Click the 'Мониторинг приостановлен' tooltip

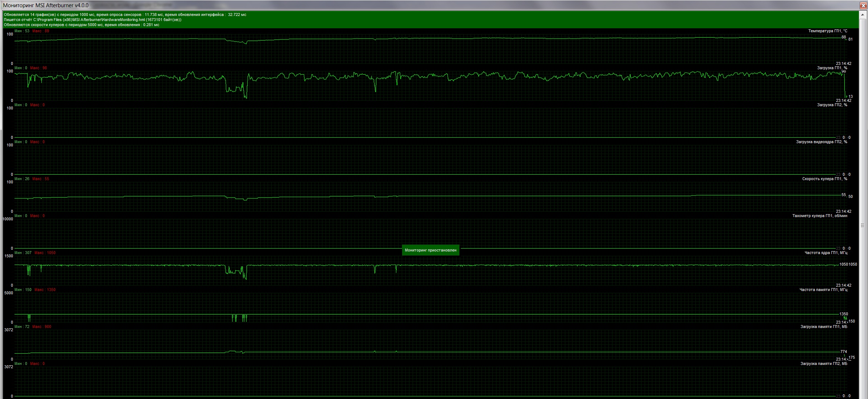[430, 250]
